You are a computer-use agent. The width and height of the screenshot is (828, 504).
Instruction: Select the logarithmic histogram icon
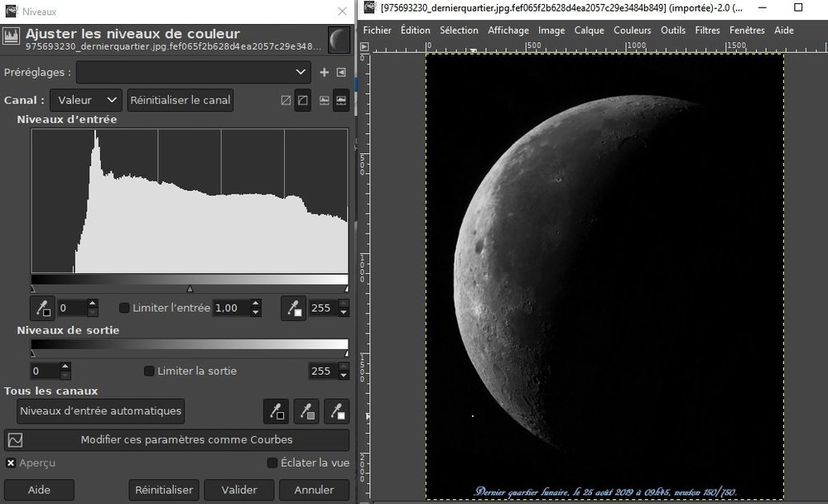340,100
